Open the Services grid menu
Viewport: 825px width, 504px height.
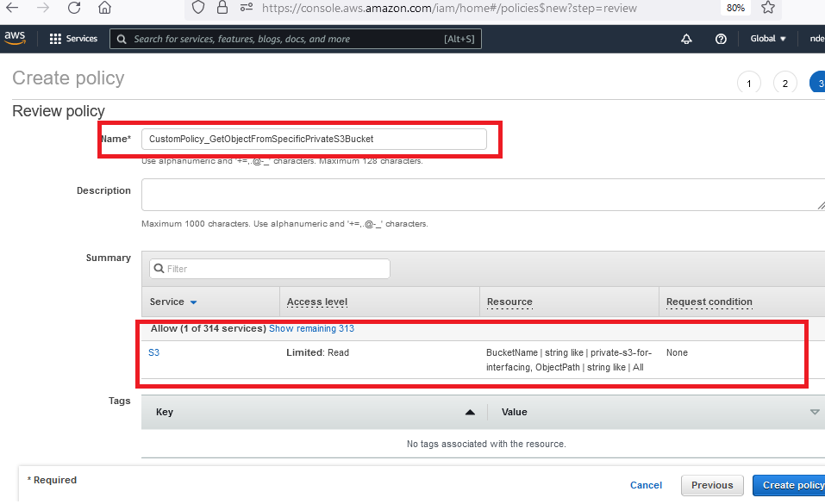coord(73,39)
